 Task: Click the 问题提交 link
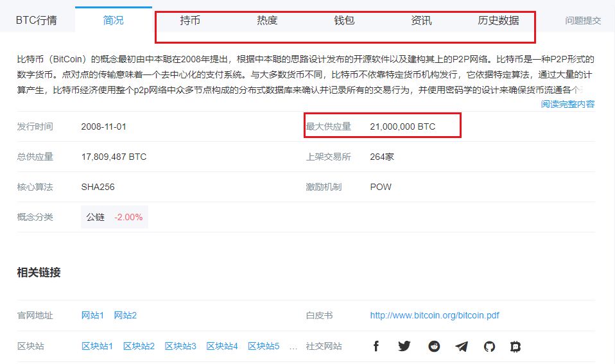583,21
